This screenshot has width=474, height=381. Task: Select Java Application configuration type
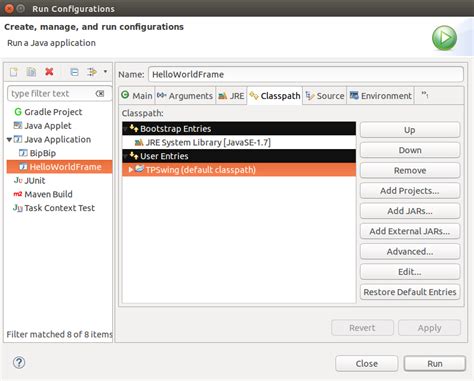(x=57, y=139)
